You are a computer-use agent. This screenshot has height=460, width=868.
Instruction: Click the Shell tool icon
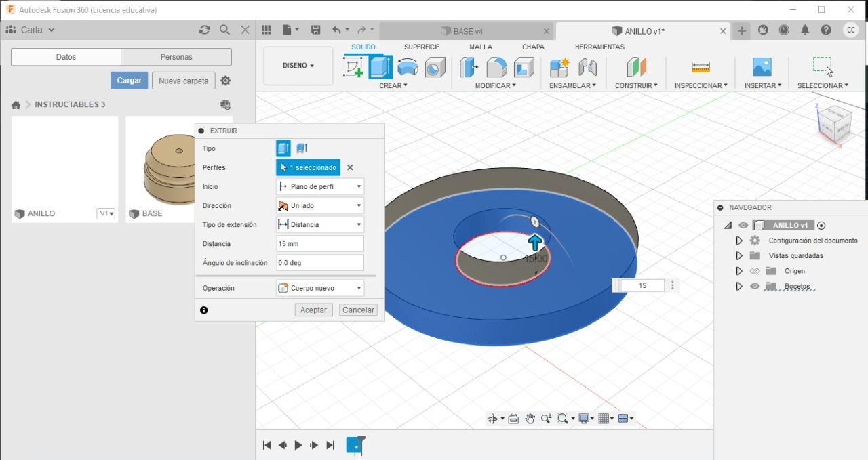pyautogui.click(x=524, y=66)
